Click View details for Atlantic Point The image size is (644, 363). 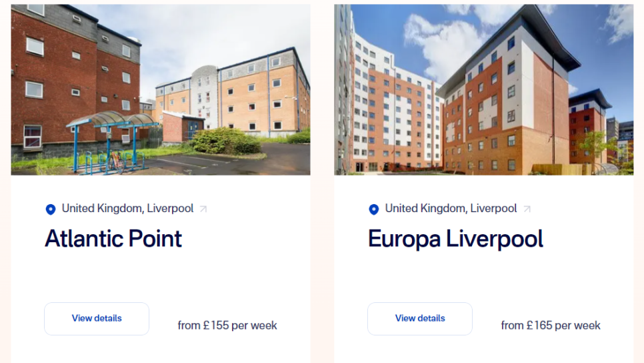[x=97, y=318]
